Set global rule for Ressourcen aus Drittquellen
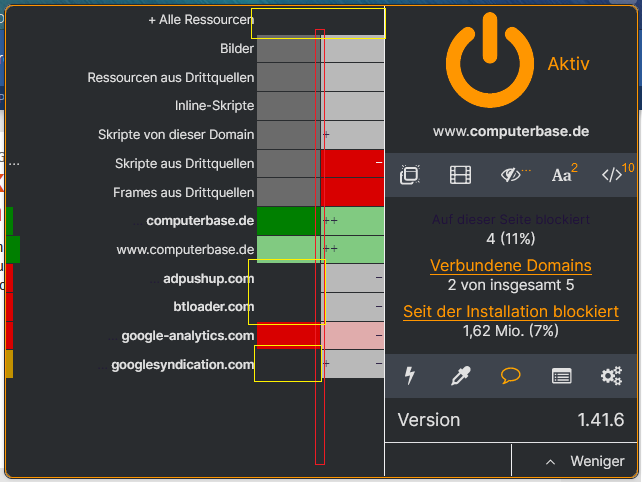Viewport: 642px width, 483px height. [289, 77]
